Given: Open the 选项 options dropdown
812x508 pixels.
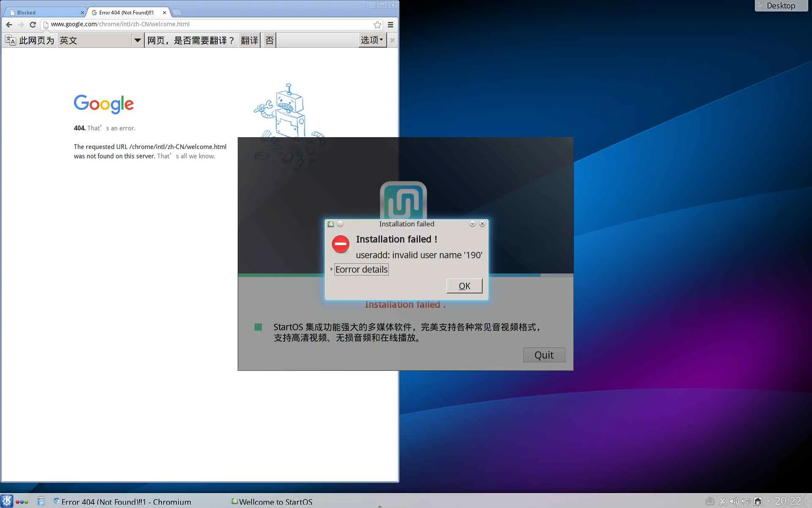Looking at the screenshot, I should click(x=372, y=40).
